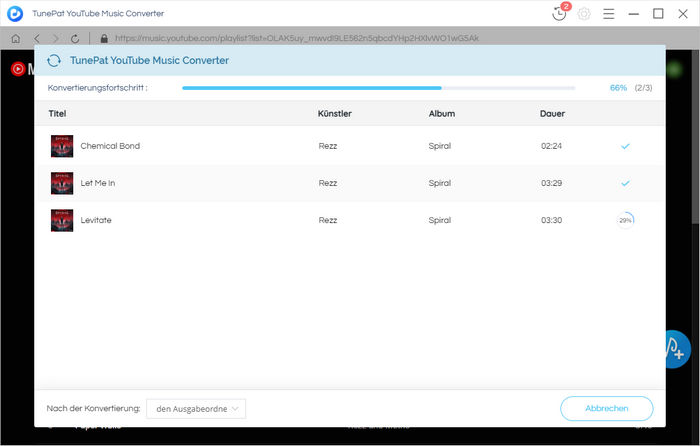This screenshot has width=700, height=446.
Task: Open the conversion history clock icon
Action: pyautogui.click(x=559, y=13)
